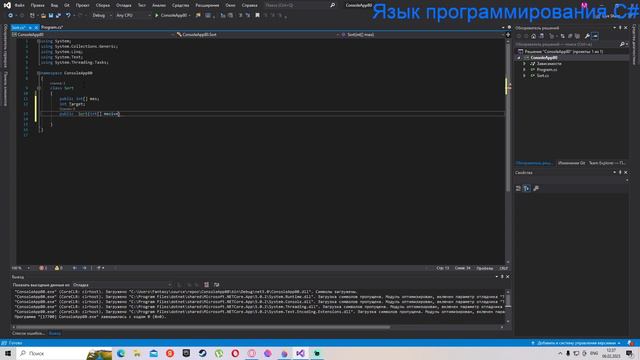This screenshot has height=360, width=640.
Task: Click the Open File folder toolbar icon
Action: pyautogui.click(x=43, y=15)
